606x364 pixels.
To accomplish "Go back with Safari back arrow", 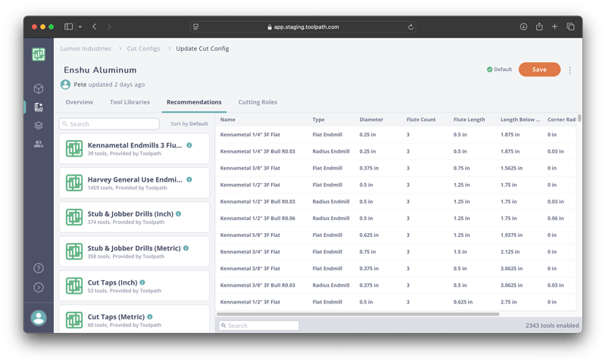I will tap(94, 26).
